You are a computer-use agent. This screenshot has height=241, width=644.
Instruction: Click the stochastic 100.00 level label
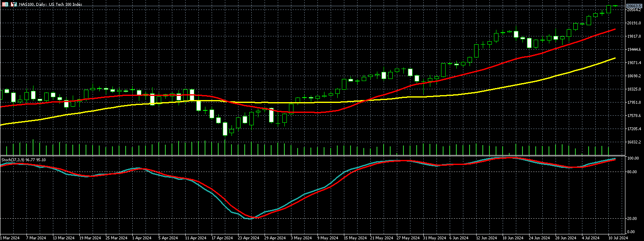[633, 158]
